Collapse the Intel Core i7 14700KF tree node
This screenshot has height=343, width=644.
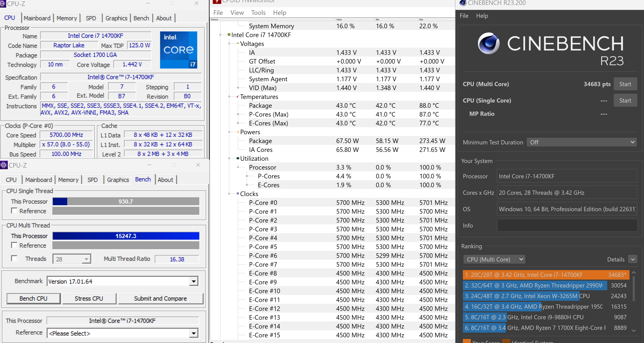(220, 35)
